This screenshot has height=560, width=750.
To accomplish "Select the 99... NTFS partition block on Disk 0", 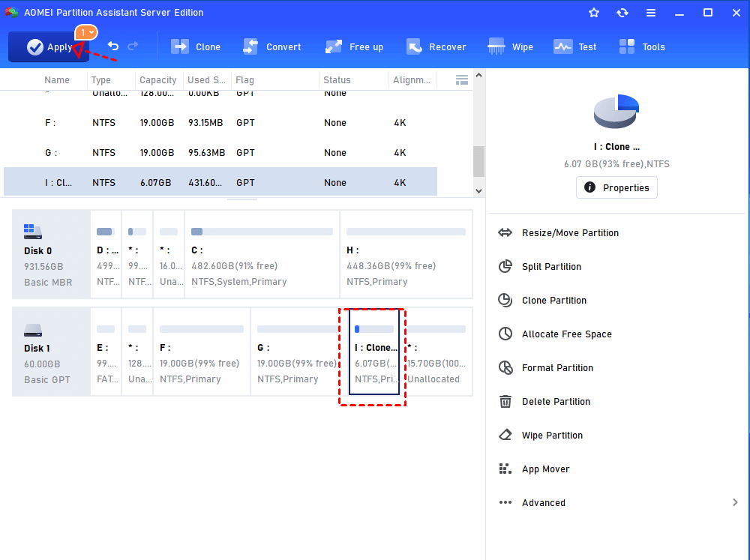I will pyautogui.click(x=137, y=254).
